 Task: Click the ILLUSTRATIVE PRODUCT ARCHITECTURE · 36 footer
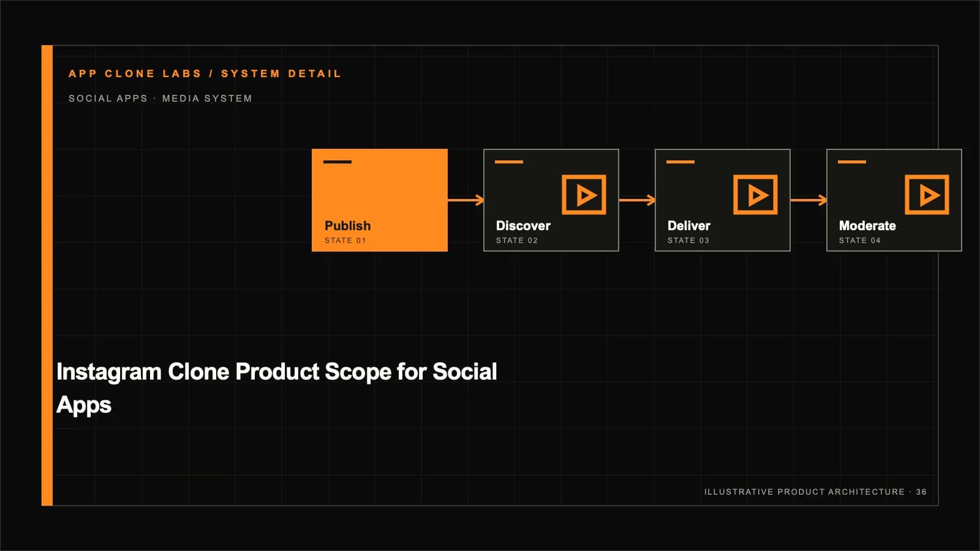pos(815,492)
